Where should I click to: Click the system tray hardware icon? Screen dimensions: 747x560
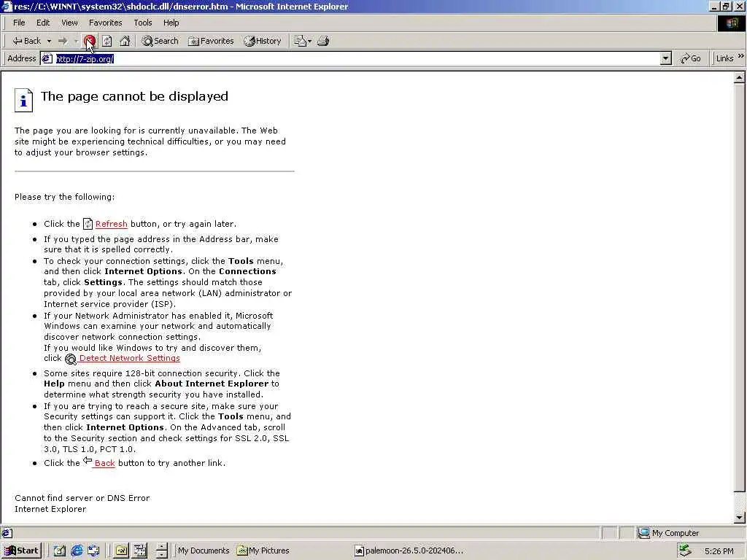coord(685,551)
